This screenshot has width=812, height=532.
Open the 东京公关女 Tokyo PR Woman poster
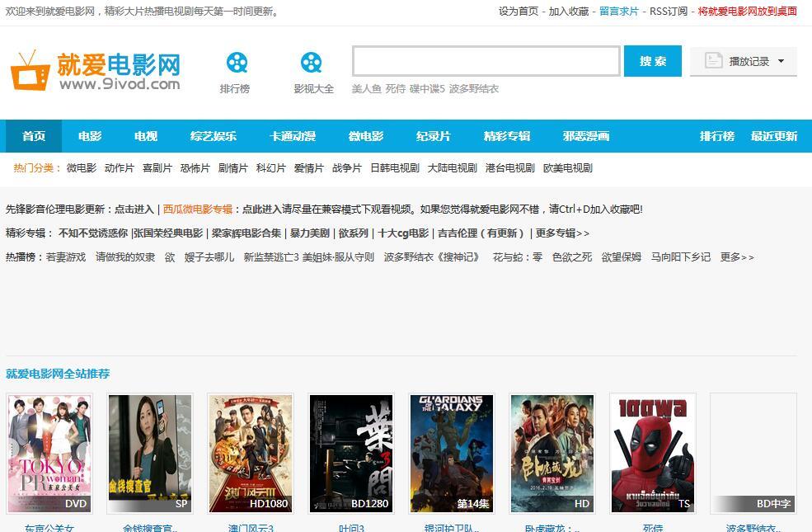tap(49, 453)
